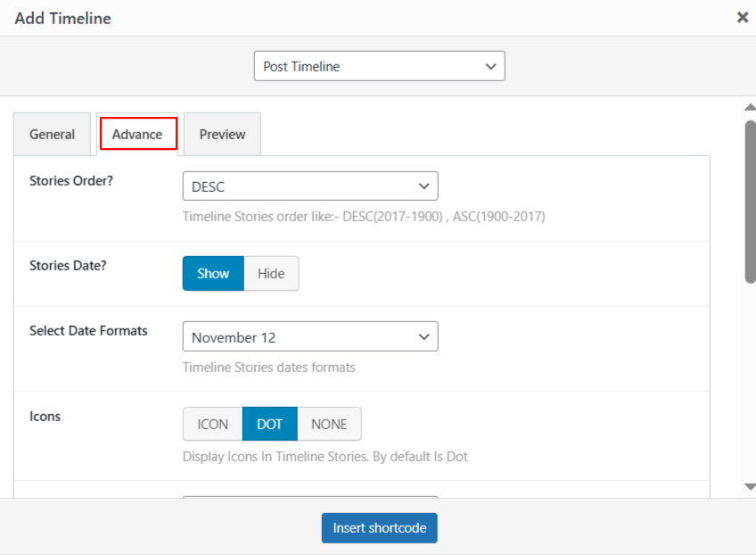Click the scrollbar up arrow
756x555 pixels.
pos(750,107)
